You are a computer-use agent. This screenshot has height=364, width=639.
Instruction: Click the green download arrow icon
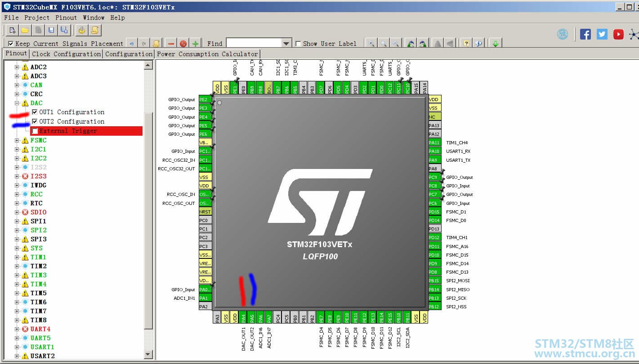pos(495,44)
